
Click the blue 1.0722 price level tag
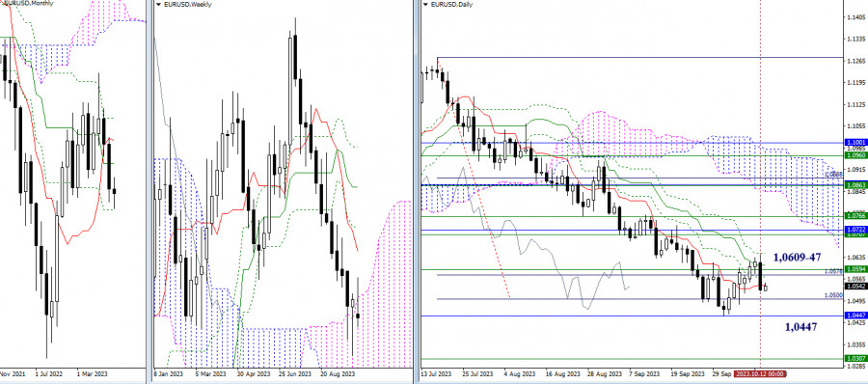pos(855,229)
